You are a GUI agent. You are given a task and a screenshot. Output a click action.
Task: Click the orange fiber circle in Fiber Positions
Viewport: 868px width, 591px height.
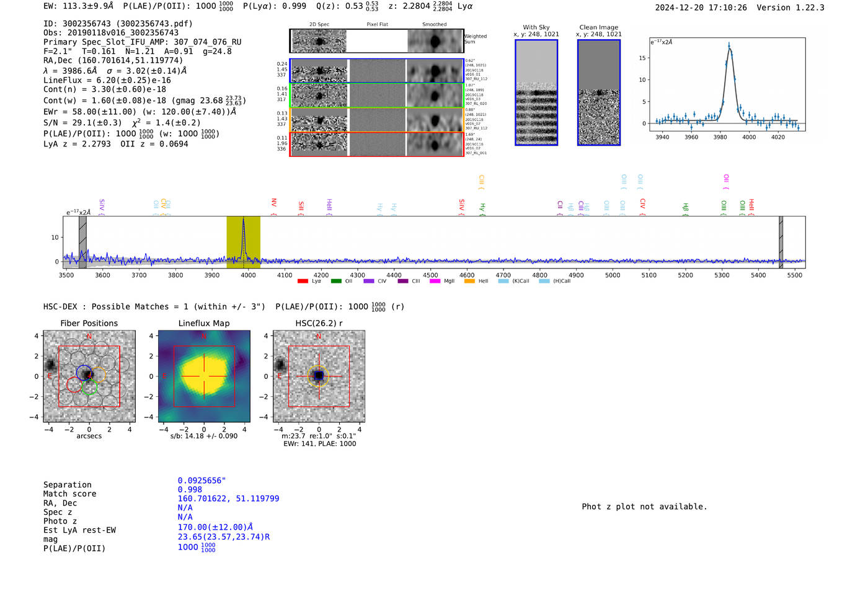(98, 375)
